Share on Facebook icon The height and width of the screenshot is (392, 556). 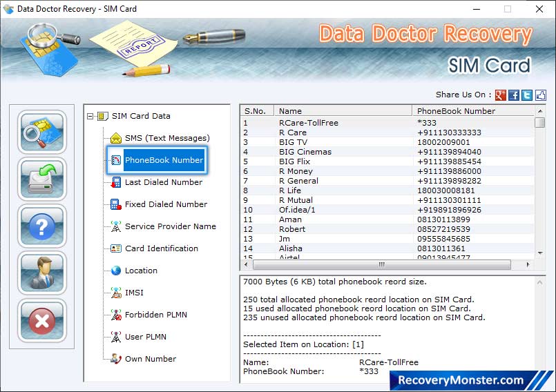pos(513,95)
